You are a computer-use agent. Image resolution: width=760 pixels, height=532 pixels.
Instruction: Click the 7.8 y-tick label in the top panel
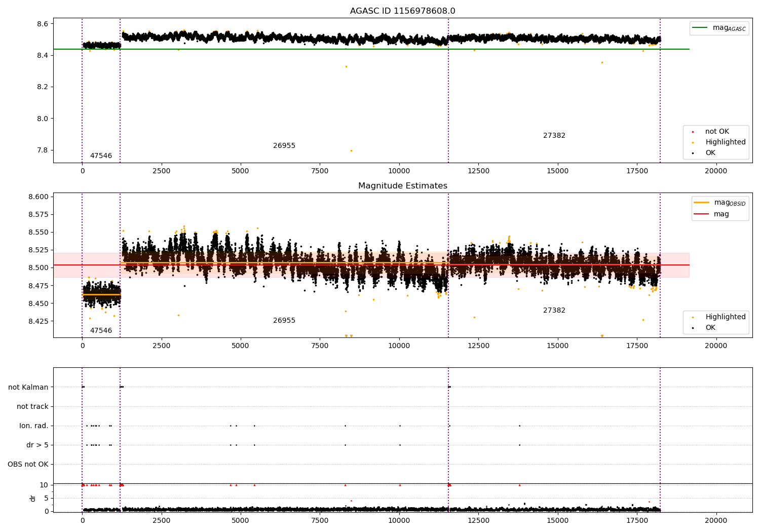[43, 150]
